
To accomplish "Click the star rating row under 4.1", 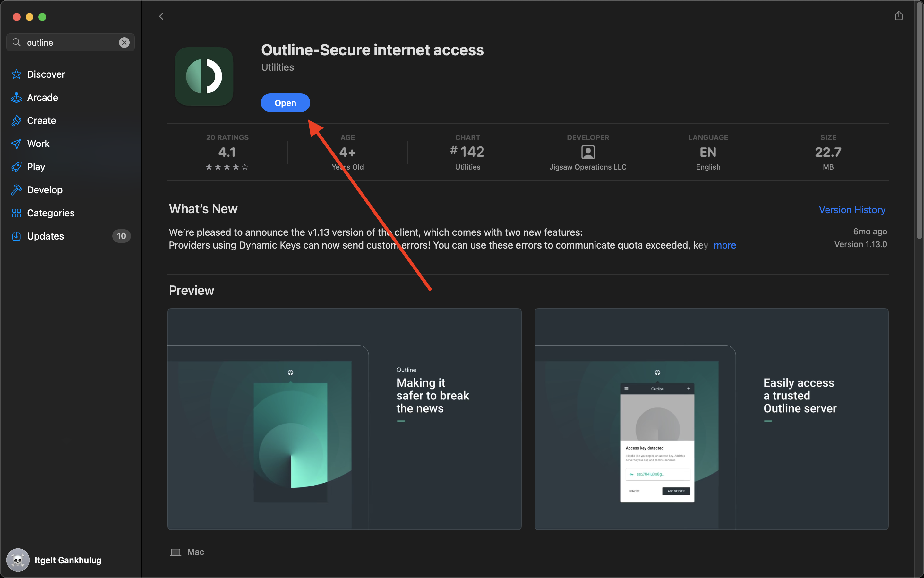I will 227,167.
